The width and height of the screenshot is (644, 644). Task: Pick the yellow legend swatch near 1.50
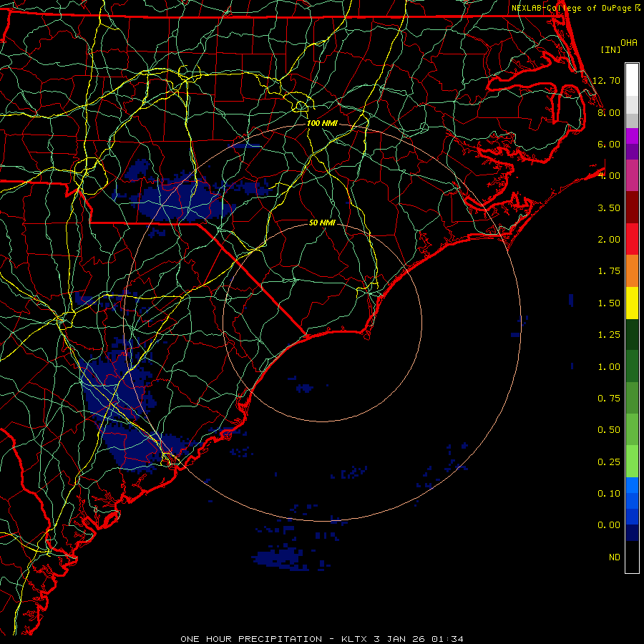[x=632, y=303]
